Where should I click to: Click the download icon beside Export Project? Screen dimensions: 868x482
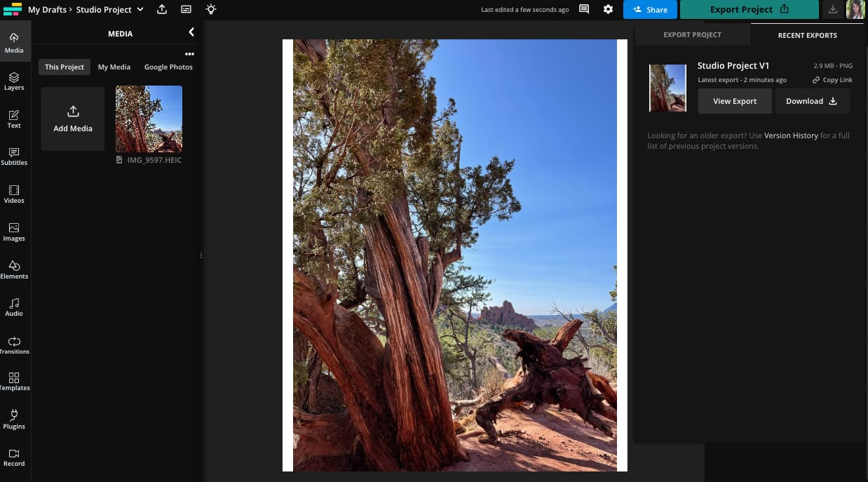pyautogui.click(x=832, y=9)
